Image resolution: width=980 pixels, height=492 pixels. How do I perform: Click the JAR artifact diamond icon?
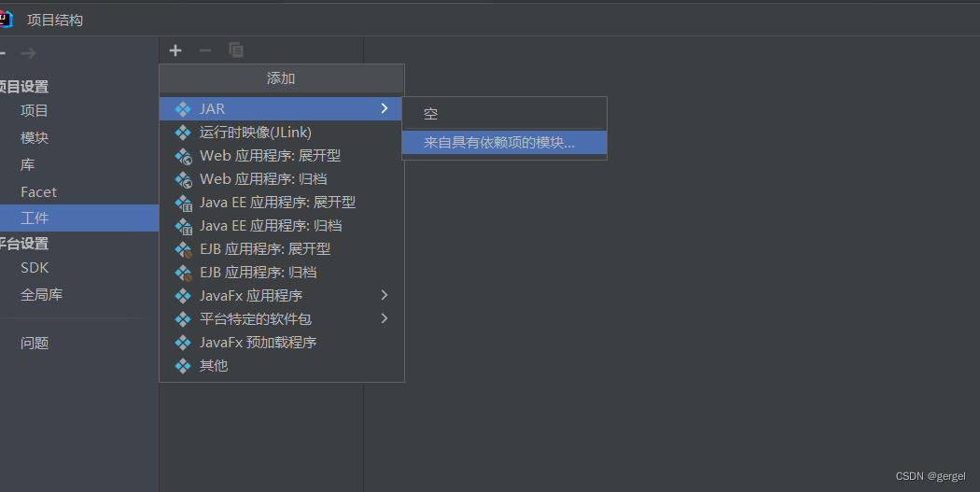[x=183, y=109]
